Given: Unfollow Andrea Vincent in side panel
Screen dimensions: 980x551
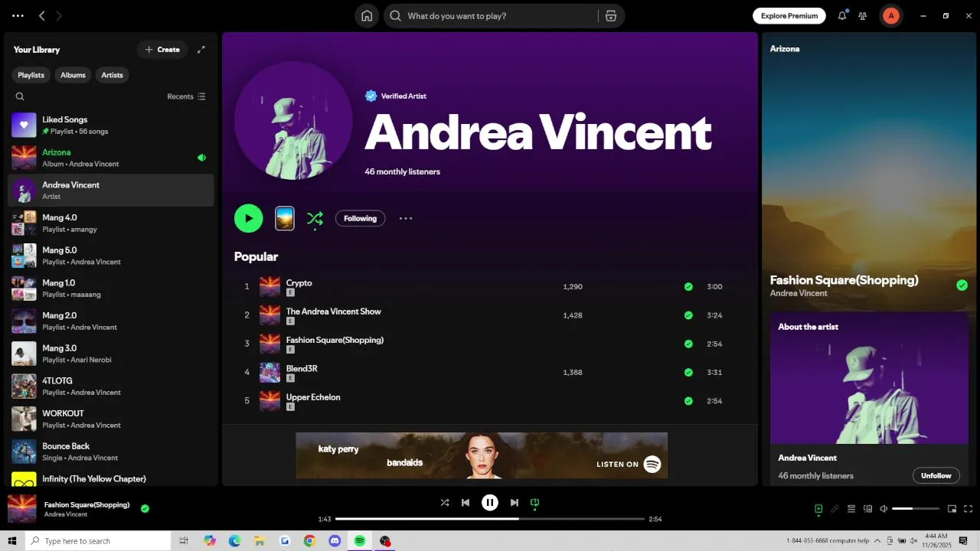Looking at the screenshot, I should pos(936,475).
